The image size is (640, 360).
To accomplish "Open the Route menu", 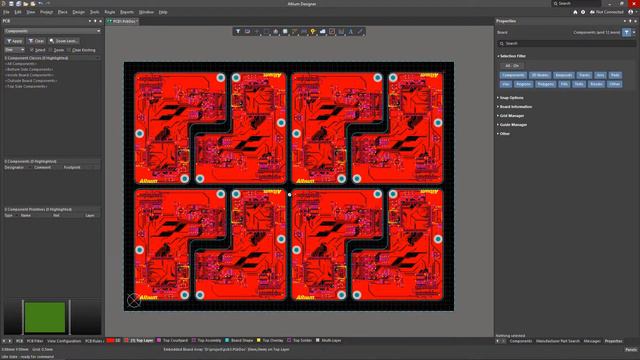I will (x=109, y=12).
